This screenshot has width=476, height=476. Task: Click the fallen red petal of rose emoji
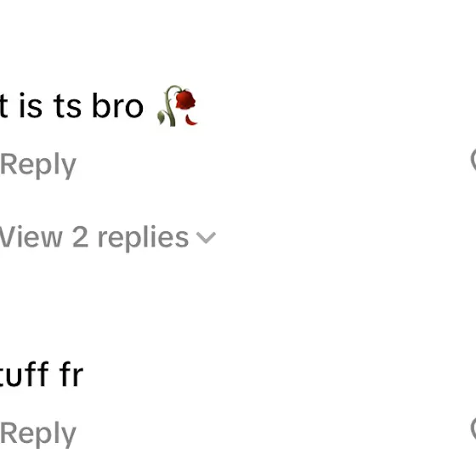(x=191, y=120)
